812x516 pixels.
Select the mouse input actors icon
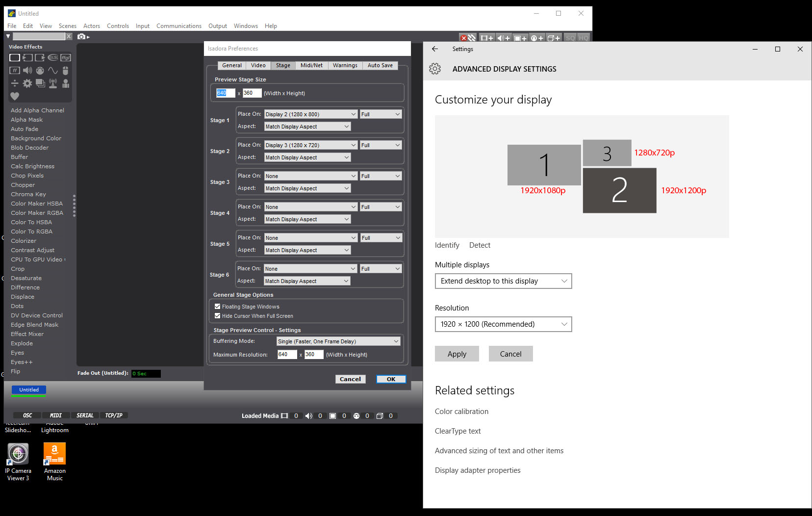click(x=66, y=71)
